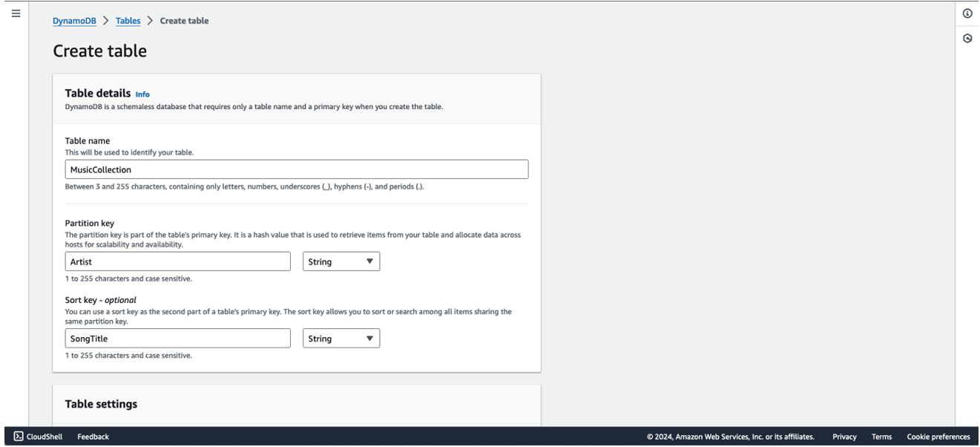
Task: Open Feedback in the footer
Action: pos(93,437)
